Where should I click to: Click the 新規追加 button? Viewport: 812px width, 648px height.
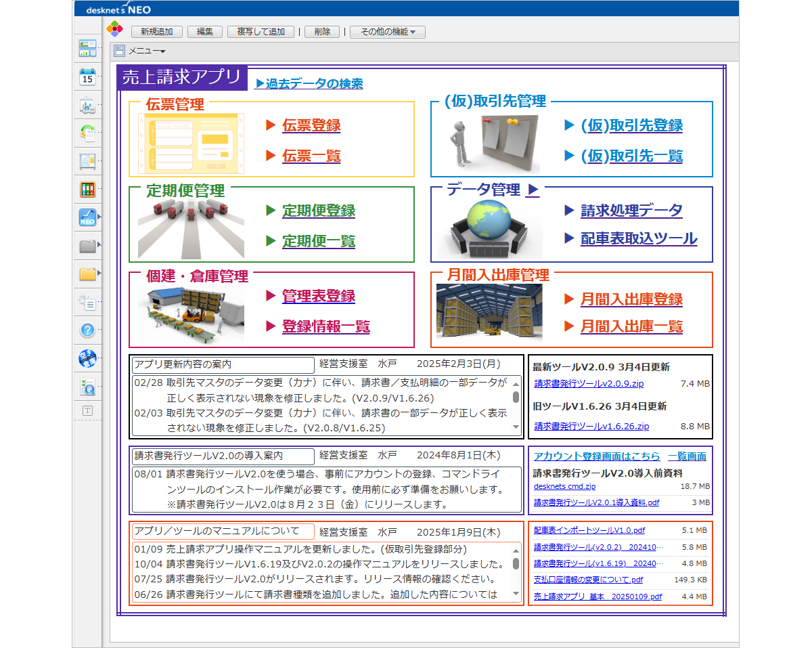pyautogui.click(x=156, y=31)
